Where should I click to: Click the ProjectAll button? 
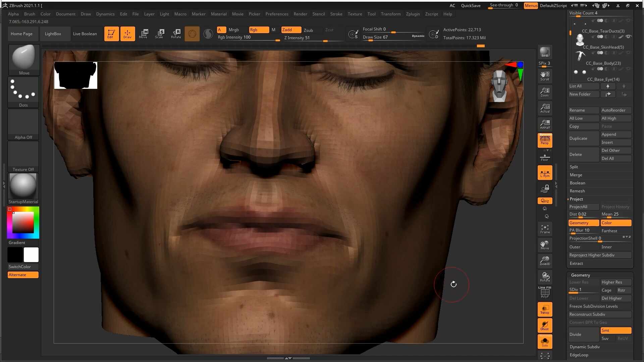[584, 207]
